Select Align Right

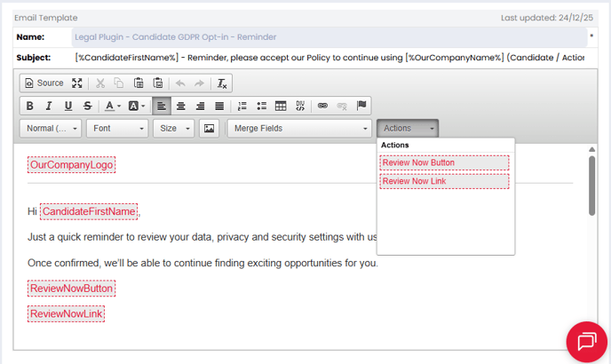pyautogui.click(x=201, y=106)
